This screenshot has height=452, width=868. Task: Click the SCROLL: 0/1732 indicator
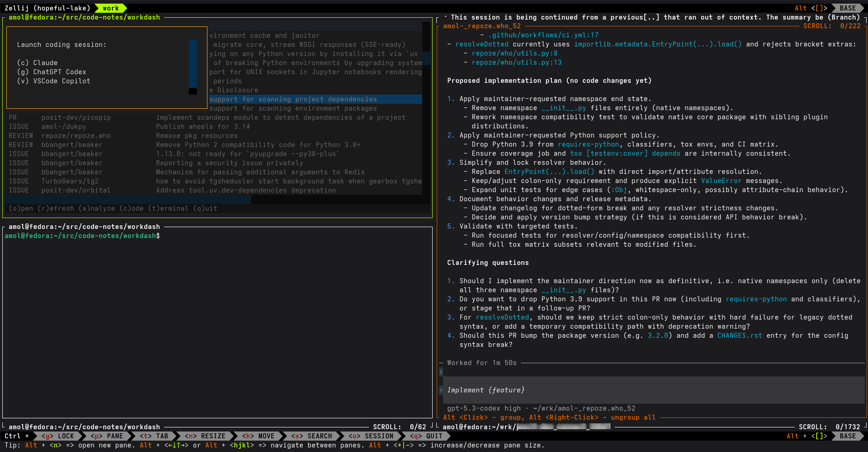point(829,427)
